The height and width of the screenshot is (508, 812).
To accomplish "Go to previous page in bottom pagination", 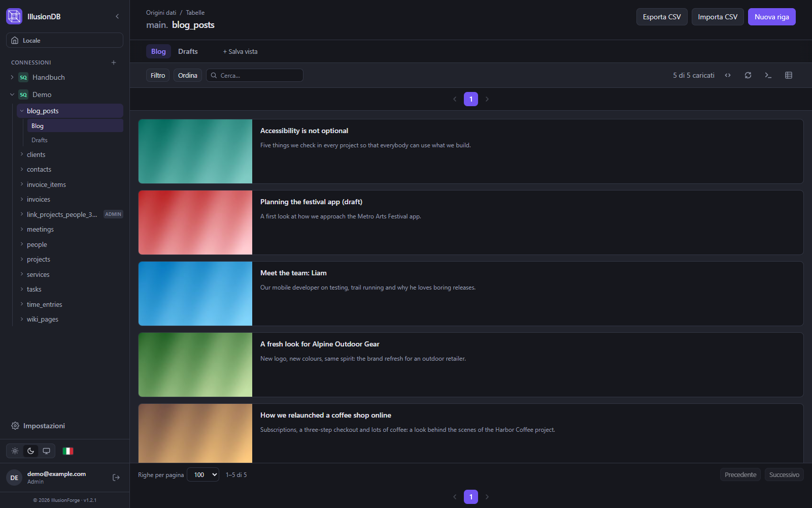I will point(455,497).
